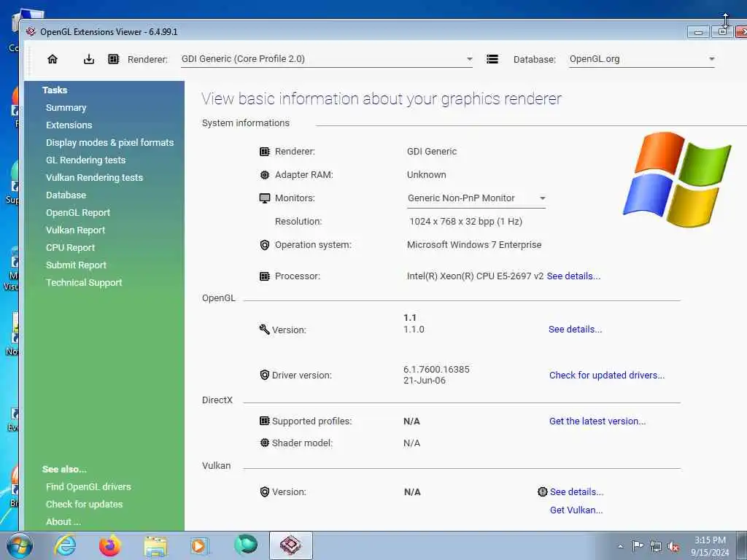
Task: Open the About... link
Action: pyautogui.click(x=63, y=522)
